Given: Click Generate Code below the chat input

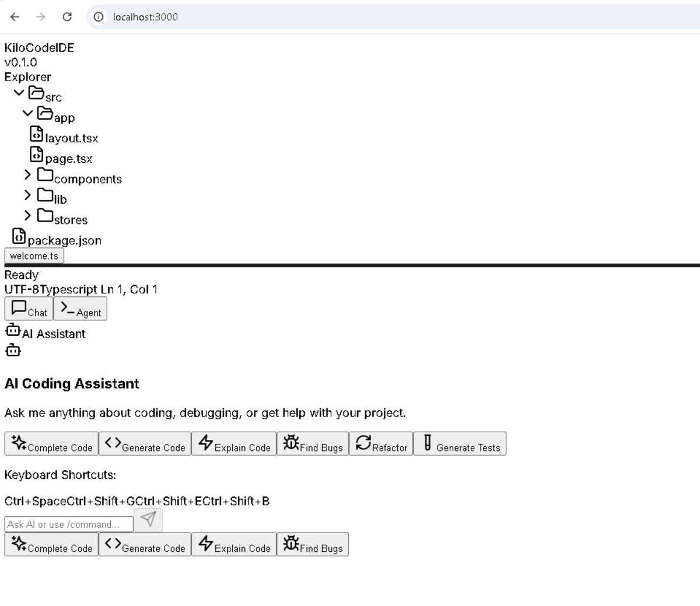Looking at the screenshot, I should point(145,544).
